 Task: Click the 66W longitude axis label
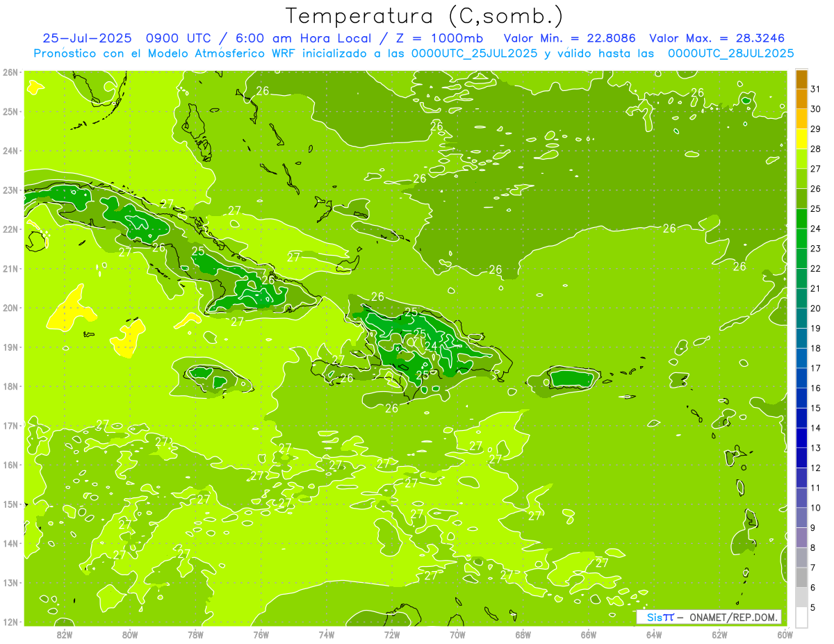[x=589, y=634]
